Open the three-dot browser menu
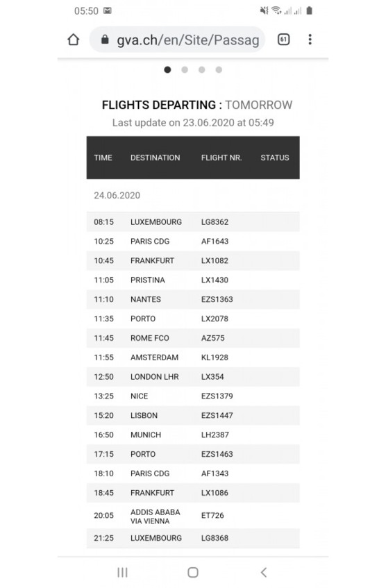The height and width of the screenshot is (588, 386). click(x=310, y=40)
